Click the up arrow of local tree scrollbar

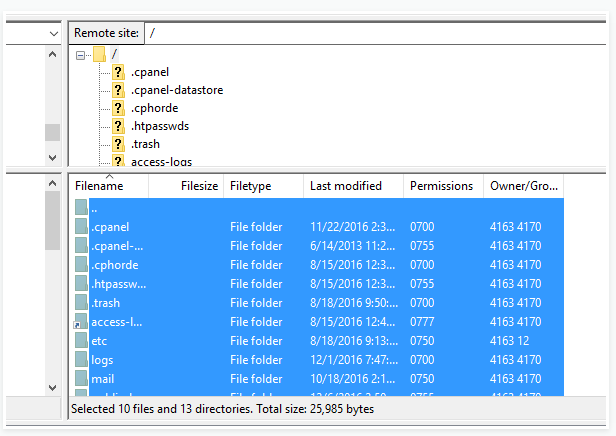pyautogui.click(x=53, y=54)
